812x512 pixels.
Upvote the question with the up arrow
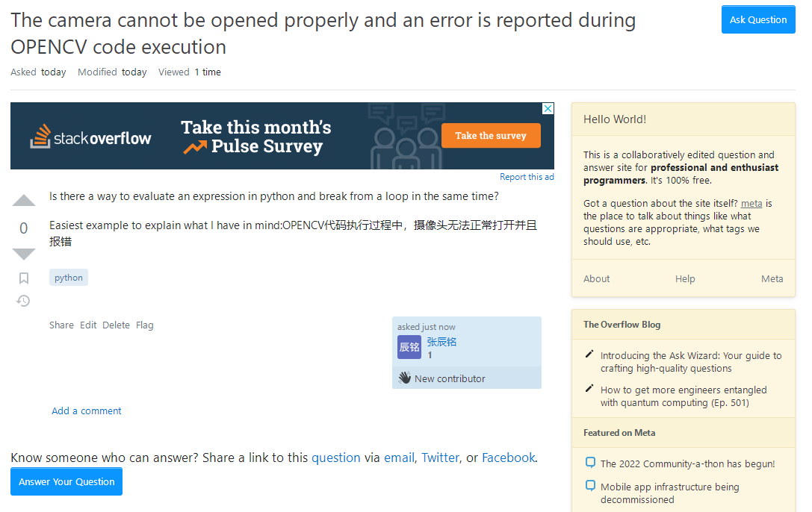pyautogui.click(x=24, y=201)
